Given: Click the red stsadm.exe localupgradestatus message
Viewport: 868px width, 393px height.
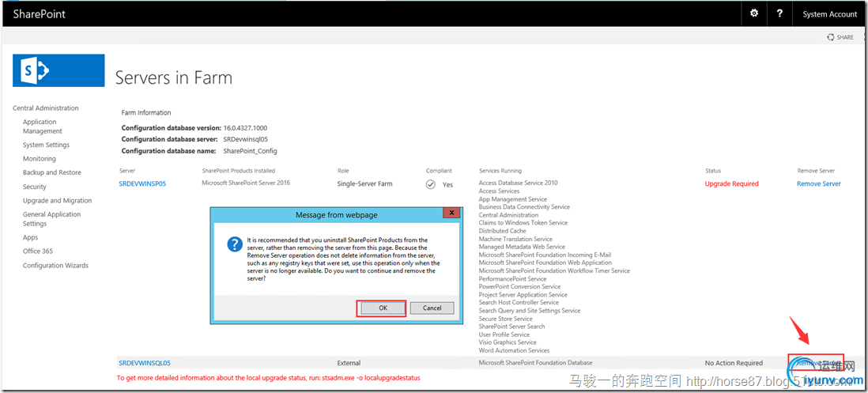Looking at the screenshot, I should (x=269, y=378).
